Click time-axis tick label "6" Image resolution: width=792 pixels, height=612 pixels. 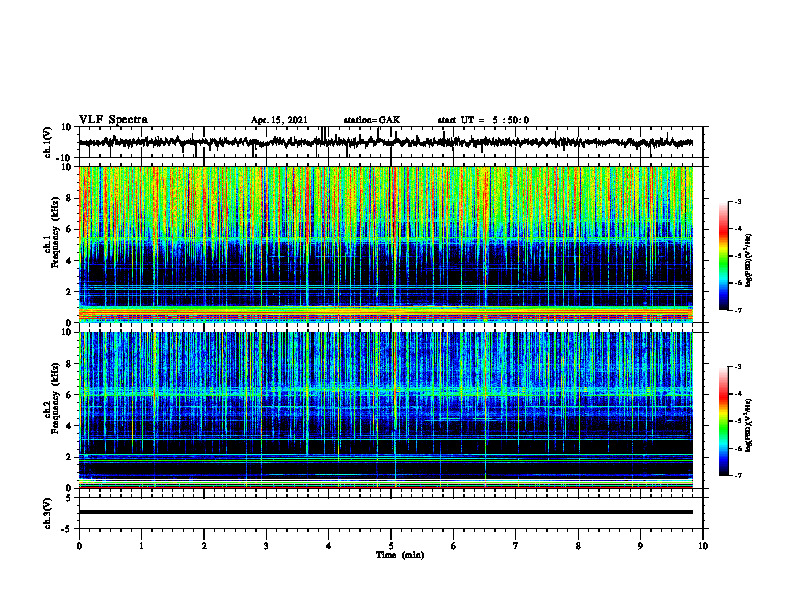click(x=454, y=546)
